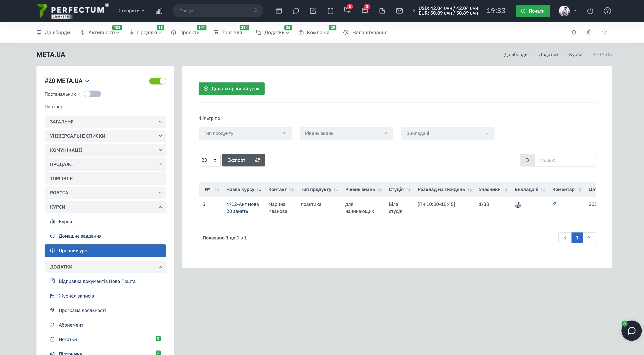Click the magnifier icon in top search bar

pos(256,11)
